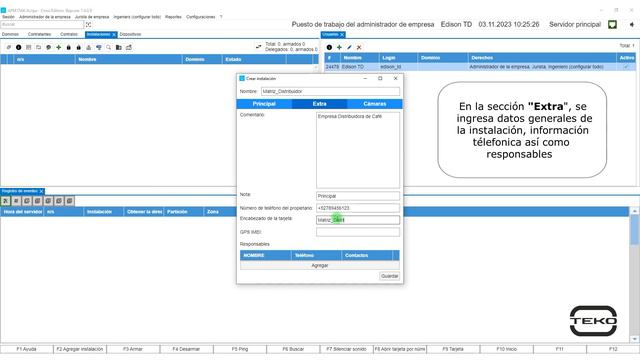Click the Comentario text area
The height and width of the screenshot is (360, 640).
(x=358, y=150)
